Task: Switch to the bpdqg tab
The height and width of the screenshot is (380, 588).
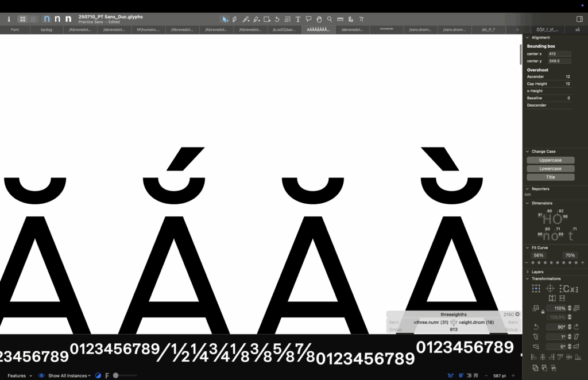Action: point(47,30)
